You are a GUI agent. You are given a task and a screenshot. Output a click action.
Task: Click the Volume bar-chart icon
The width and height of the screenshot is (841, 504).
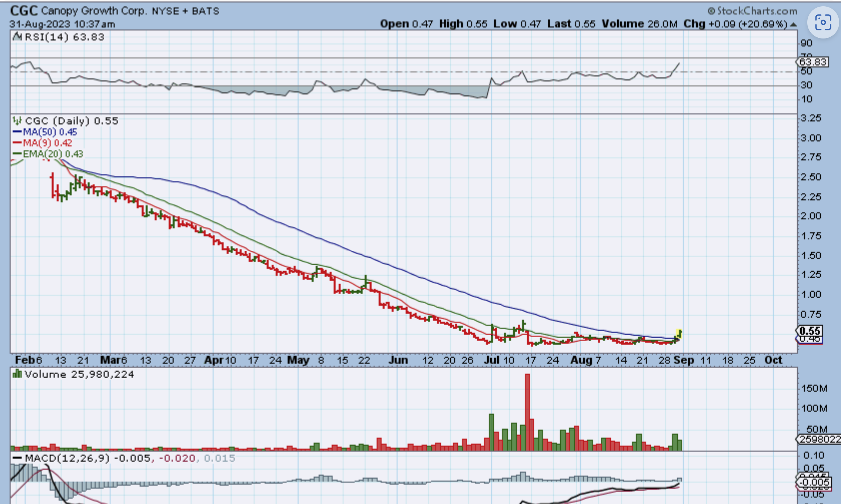point(17,374)
